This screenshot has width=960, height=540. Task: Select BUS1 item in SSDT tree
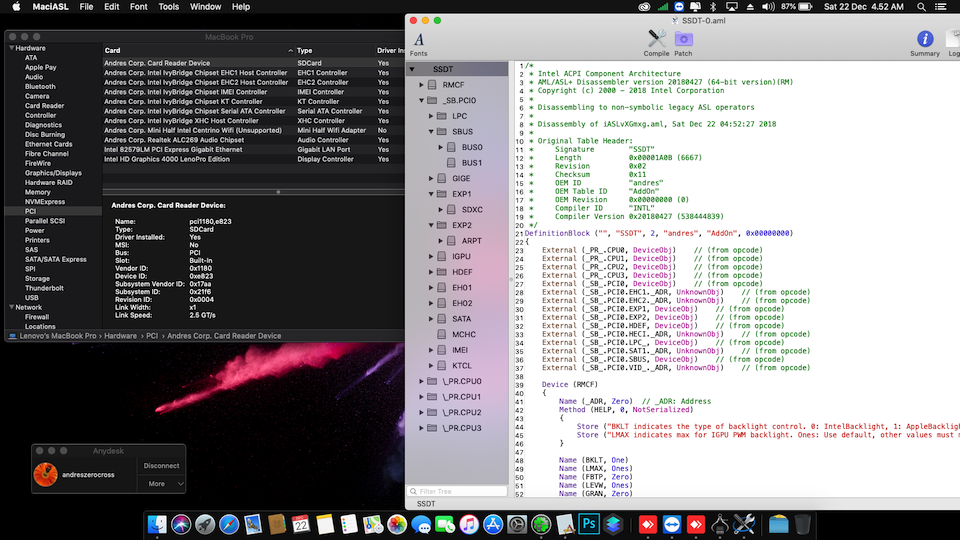(x=471, y=163)
